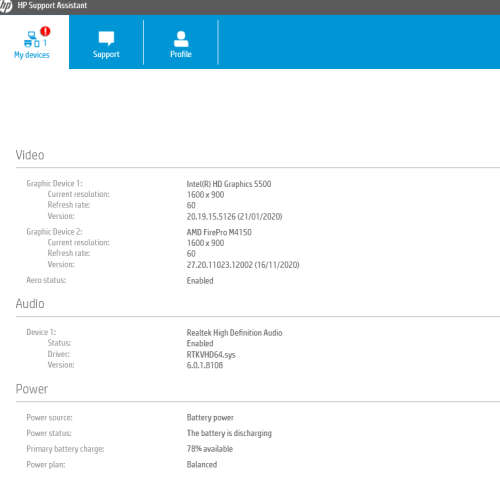Click the Graphic Device 1 label
500x500 pixels.
(x=54, y=184)
